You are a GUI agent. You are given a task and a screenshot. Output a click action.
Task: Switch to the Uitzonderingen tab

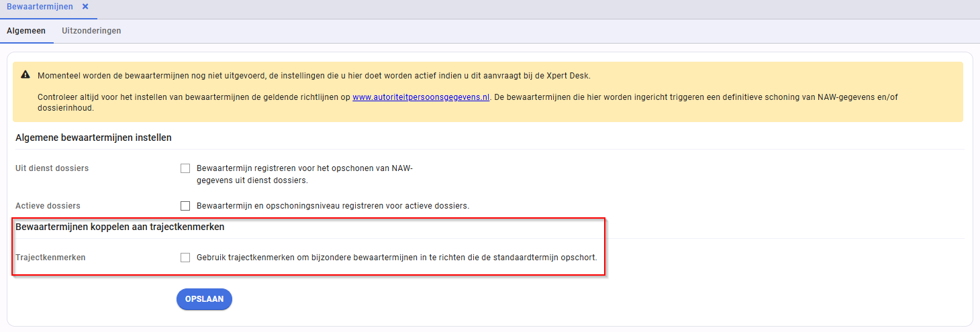[x=91, y=31]
